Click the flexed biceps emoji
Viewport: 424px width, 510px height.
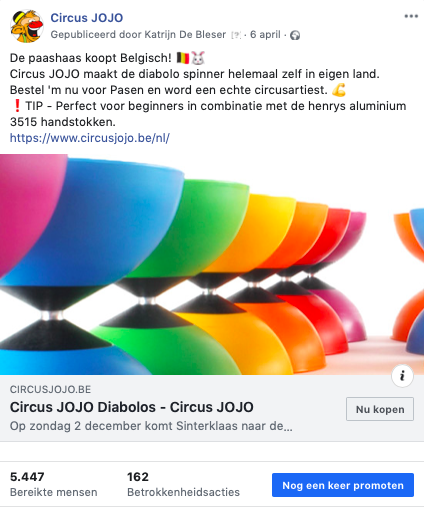pyautogui.click(x=339, y=90)
